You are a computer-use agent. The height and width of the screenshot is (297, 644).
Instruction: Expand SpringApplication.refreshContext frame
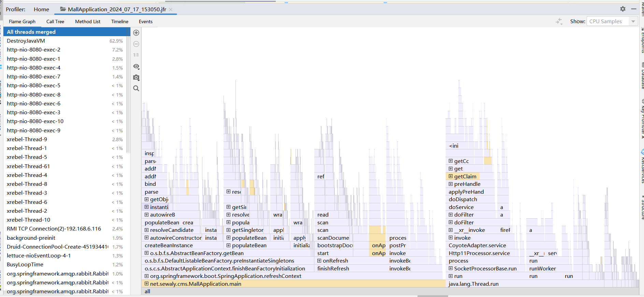[x=147, y=276]
